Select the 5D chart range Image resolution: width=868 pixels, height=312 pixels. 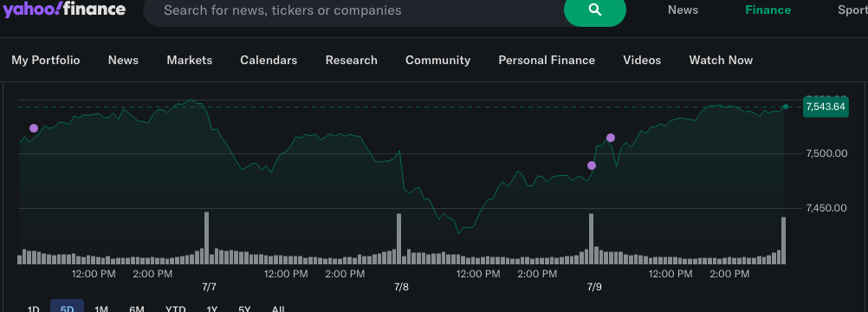click(x=67, y=307)
